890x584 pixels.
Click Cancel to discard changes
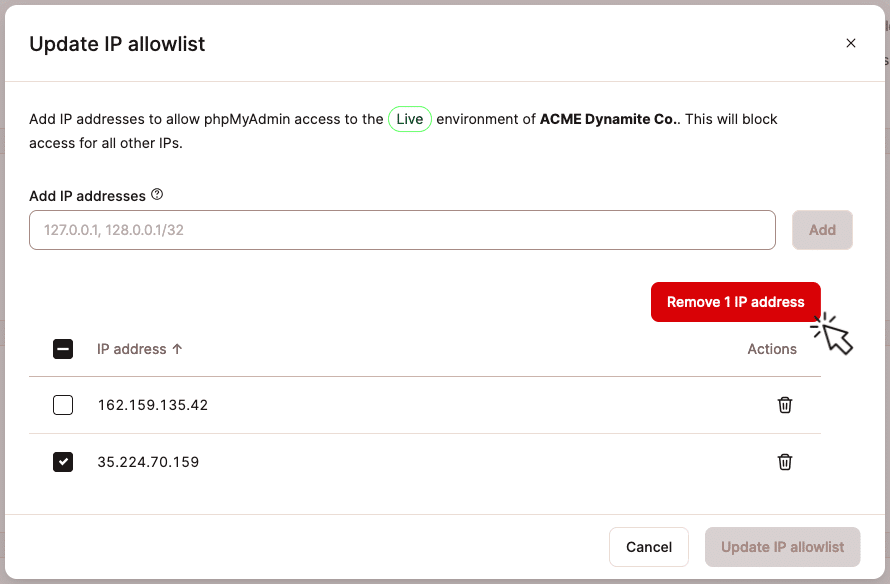[x=649, y=547]
